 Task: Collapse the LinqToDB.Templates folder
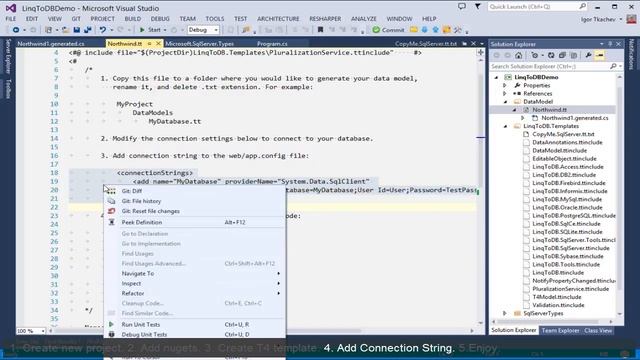505,126
